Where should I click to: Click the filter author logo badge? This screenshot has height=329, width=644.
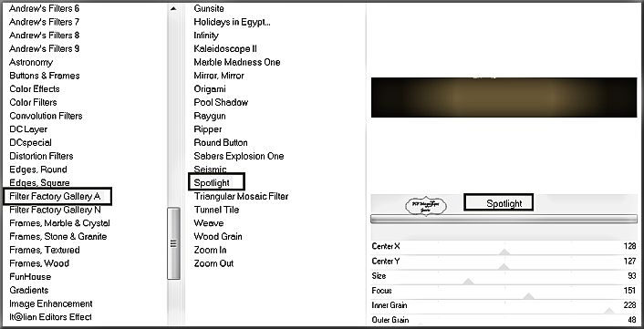pos(426,206)
